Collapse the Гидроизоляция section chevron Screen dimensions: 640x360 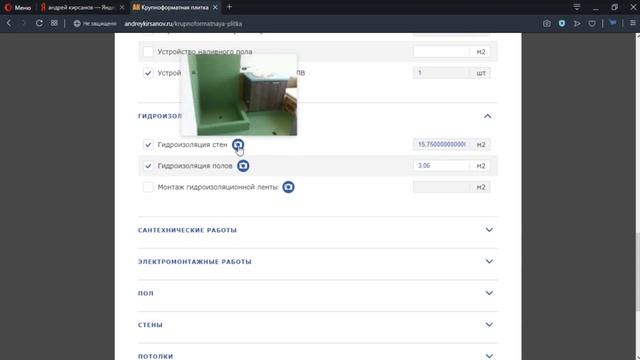487,116
